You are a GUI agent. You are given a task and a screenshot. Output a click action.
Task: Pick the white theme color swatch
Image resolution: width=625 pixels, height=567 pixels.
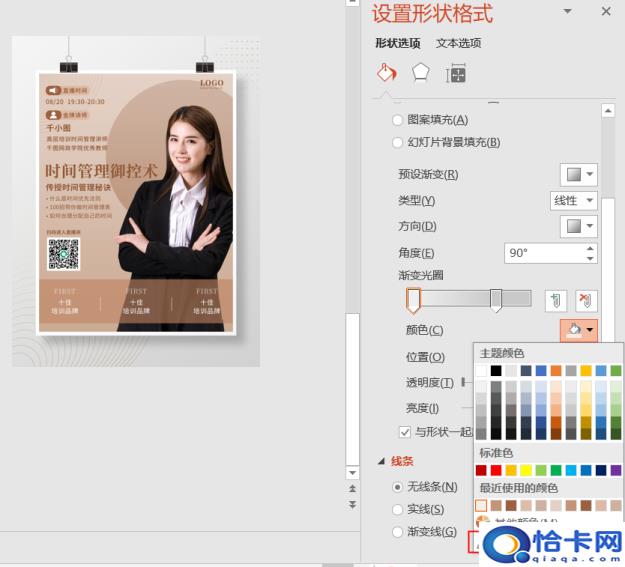481,371
